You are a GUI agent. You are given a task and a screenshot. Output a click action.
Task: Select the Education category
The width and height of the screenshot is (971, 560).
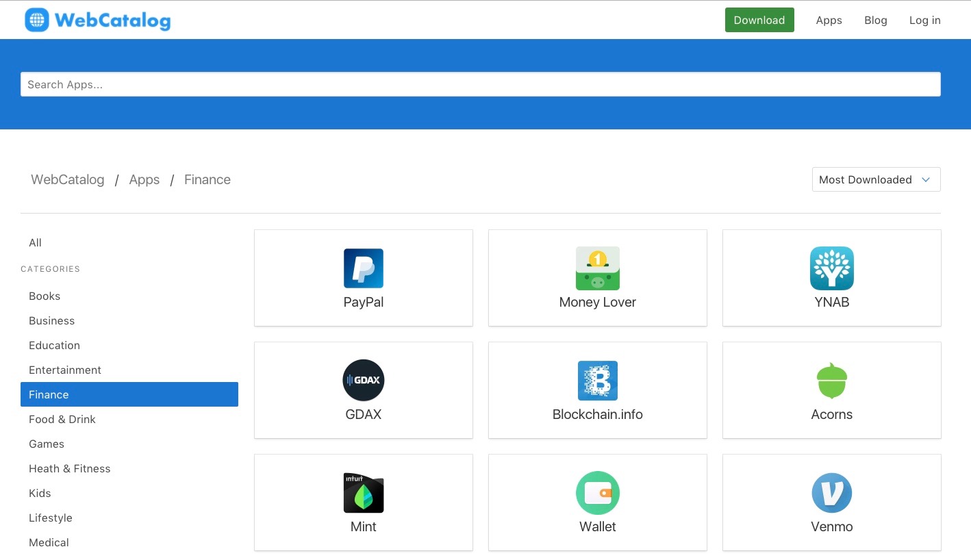[129, 345]
